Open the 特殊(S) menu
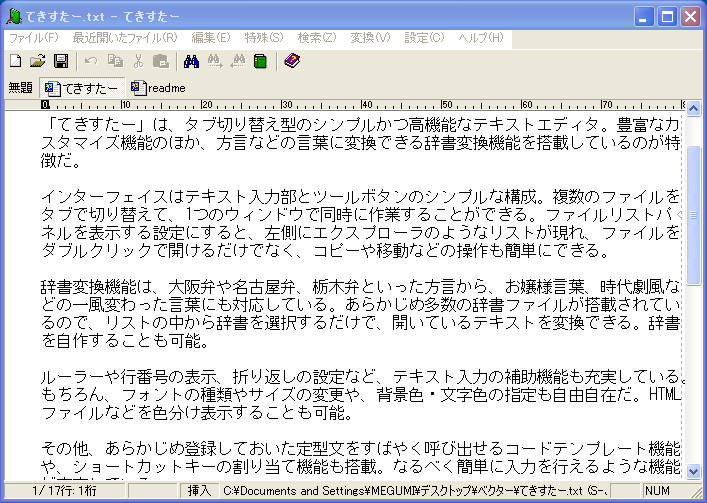 click(264, 38)
